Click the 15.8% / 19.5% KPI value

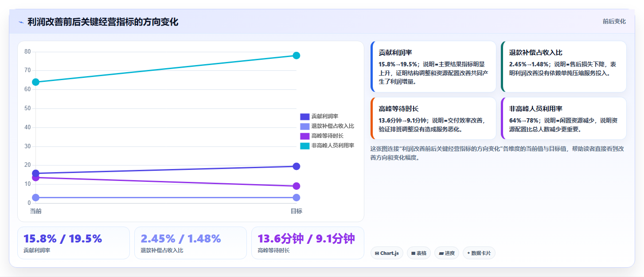[x=62, y=239]
